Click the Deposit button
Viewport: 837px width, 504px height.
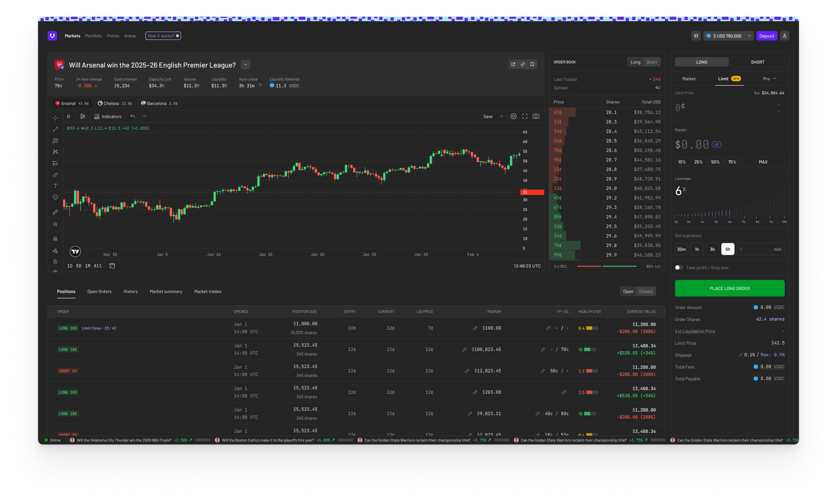(x=767, y=36)
